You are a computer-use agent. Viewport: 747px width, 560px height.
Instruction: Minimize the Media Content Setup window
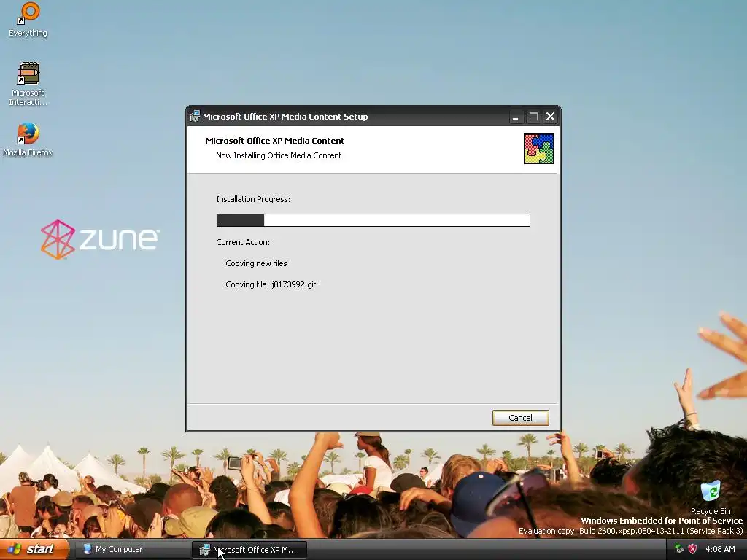pos(515,117)
